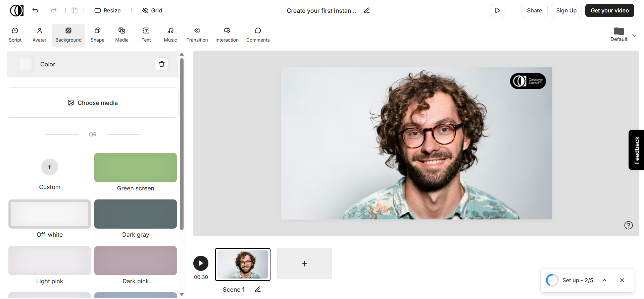Open the Media tab

[122, 35]
